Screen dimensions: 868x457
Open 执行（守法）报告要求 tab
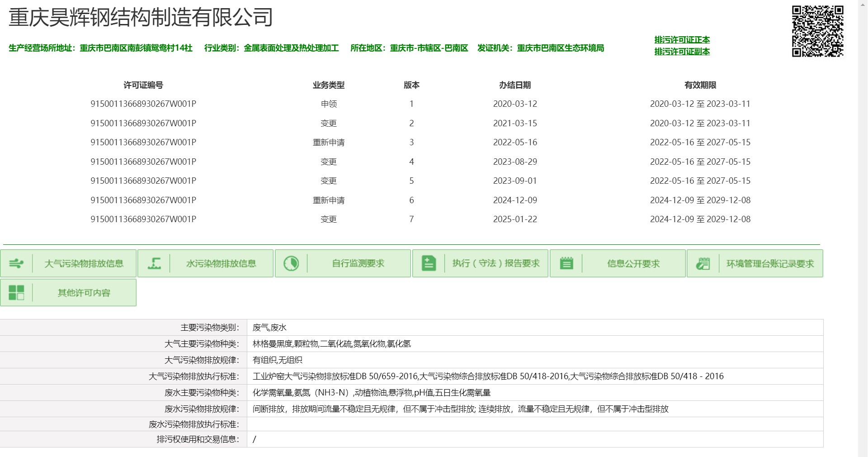496,263
